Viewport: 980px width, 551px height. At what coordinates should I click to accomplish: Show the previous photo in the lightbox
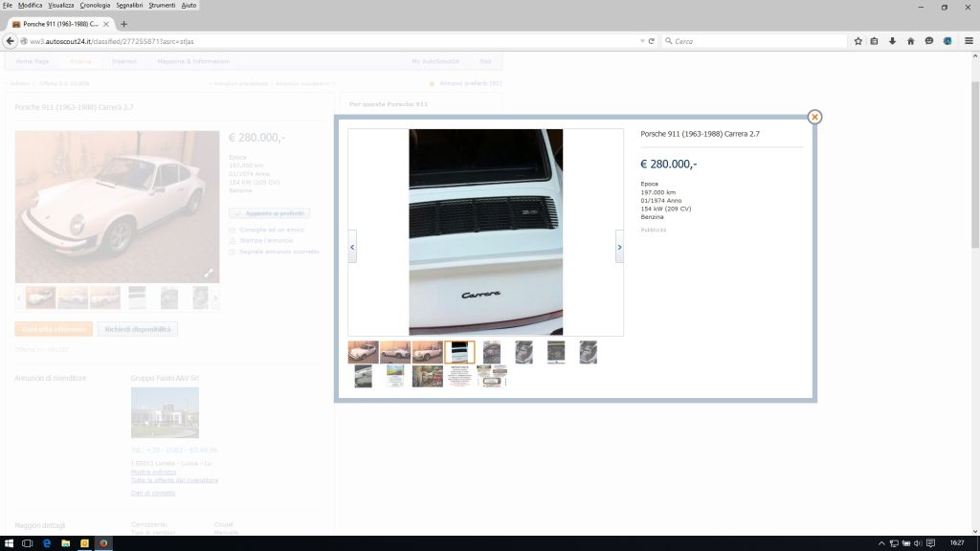click(352, 247)
